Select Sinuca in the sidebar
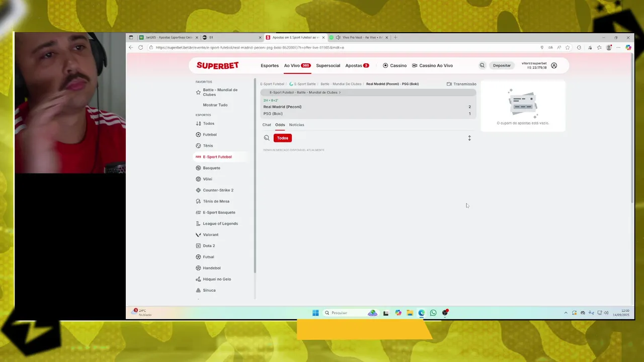Screen dimensions: 644x362 click(209, 290)
